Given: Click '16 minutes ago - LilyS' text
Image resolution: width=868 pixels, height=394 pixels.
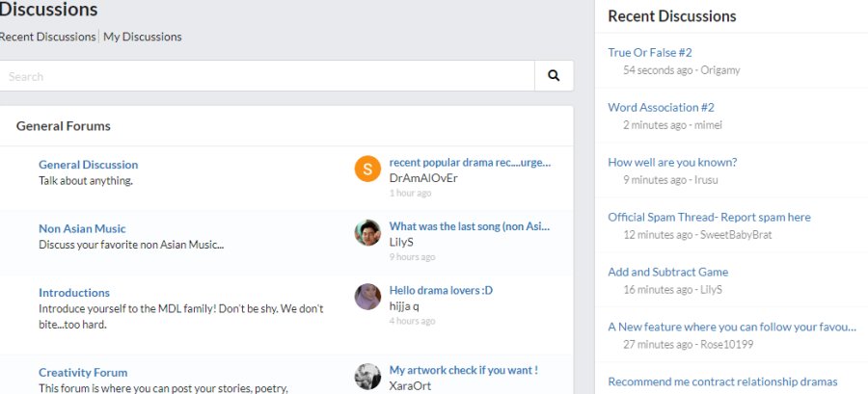Looking at the screenshot, I should pyautogui.click(x=672, y=290).
